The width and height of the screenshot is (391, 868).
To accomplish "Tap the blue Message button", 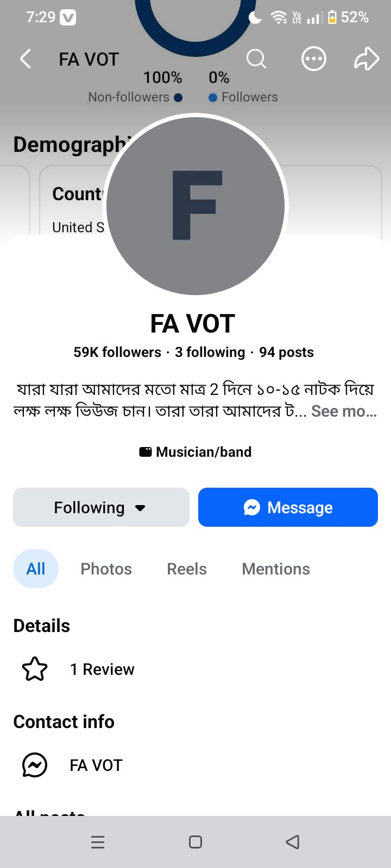I will [288, 507].
